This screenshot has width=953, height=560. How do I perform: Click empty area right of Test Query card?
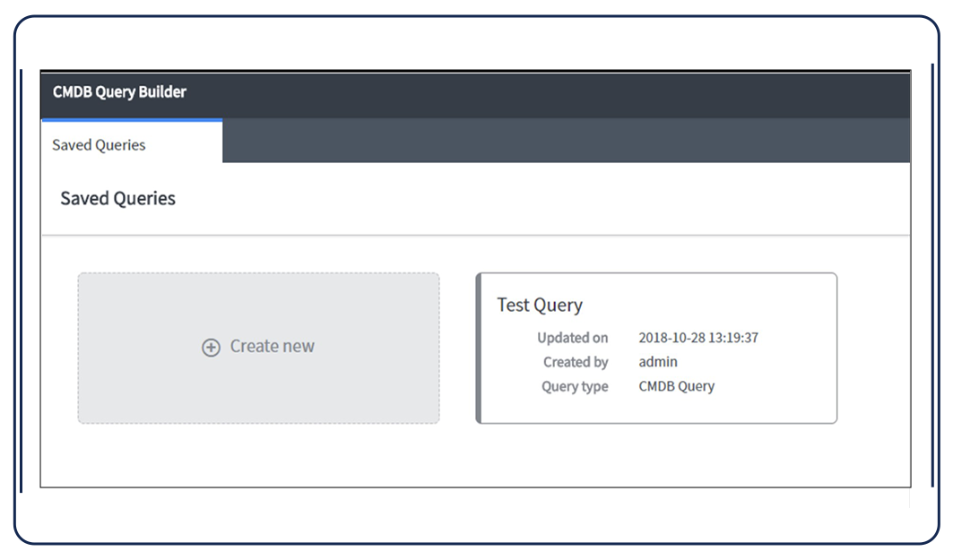(x=874, y=348)
